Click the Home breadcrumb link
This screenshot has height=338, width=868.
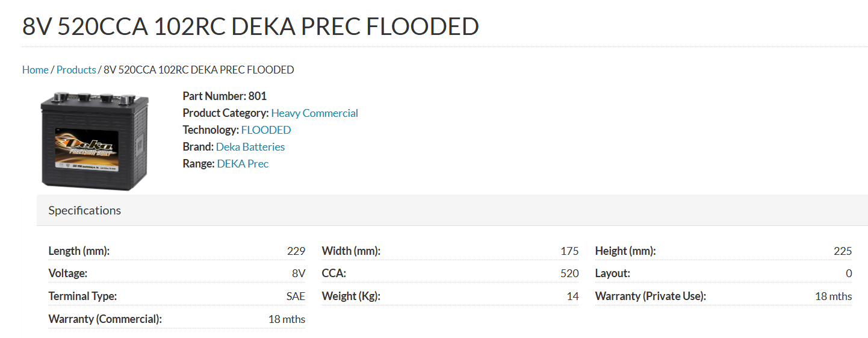pos(35,70)
